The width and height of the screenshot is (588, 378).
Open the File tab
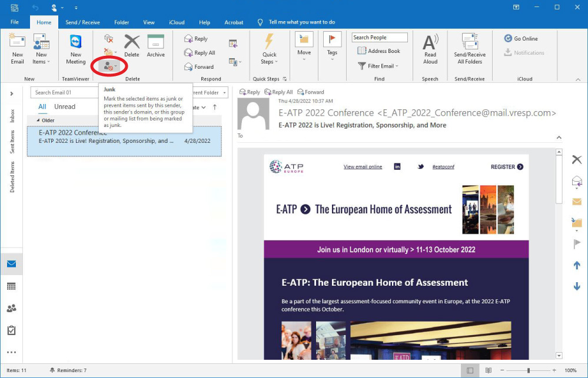(15, 22)
